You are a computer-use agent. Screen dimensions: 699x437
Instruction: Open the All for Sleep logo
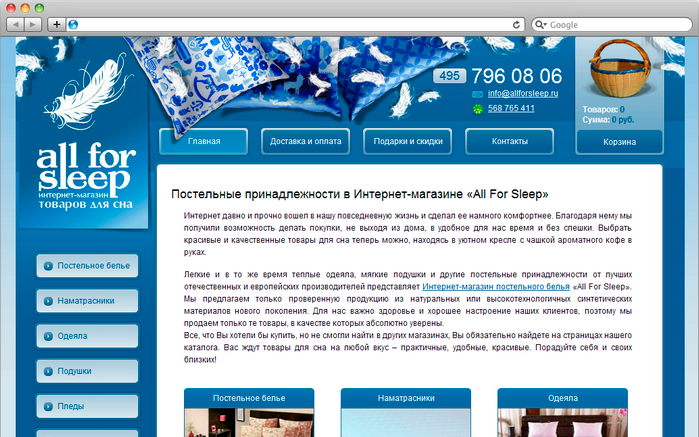(x=86, y=176)
